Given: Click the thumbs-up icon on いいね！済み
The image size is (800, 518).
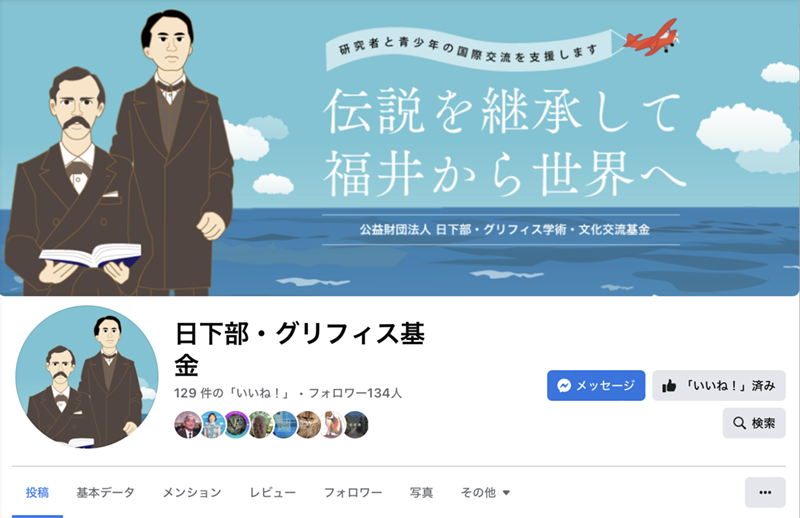Looking at the screenshot, I should coord(669,386).
